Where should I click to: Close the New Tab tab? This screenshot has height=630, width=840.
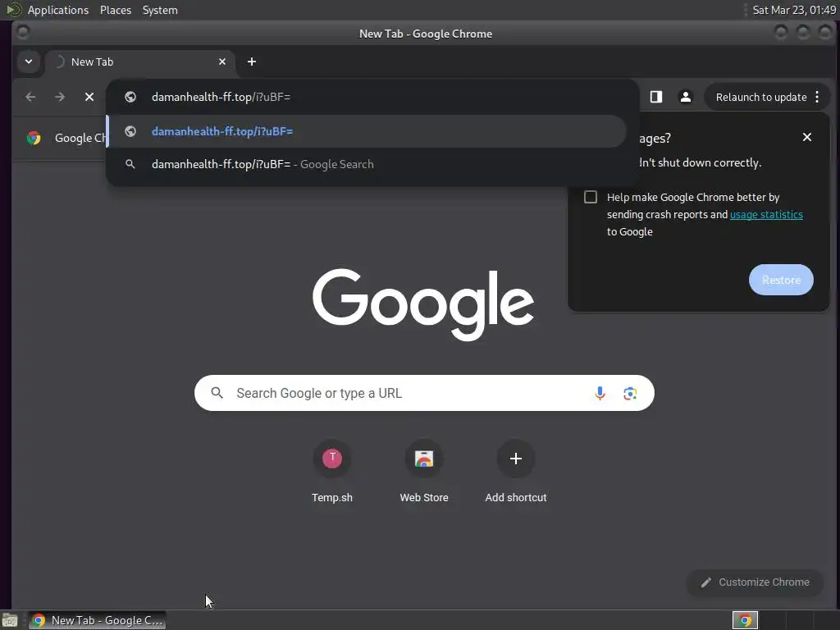point(222,62)
